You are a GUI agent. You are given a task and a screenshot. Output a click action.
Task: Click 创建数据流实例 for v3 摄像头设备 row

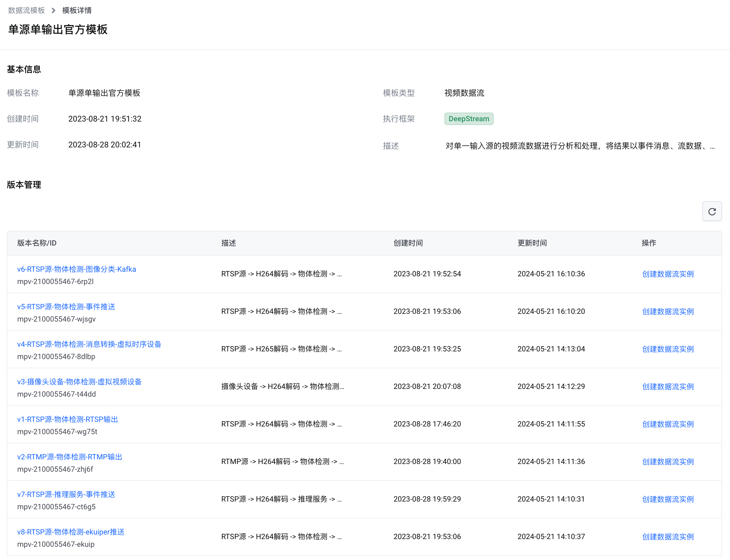pos(668,387)
